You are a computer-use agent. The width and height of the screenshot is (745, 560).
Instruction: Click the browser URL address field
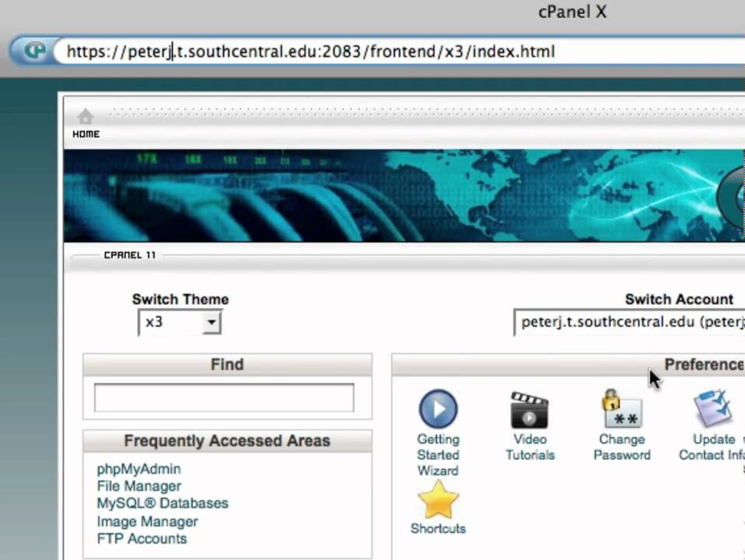click(x=399, y=51)
